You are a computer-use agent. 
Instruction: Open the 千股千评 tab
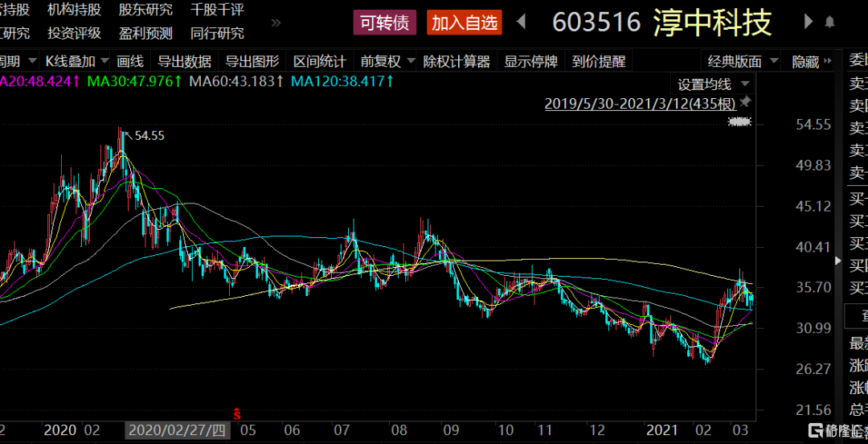(217, 10)
